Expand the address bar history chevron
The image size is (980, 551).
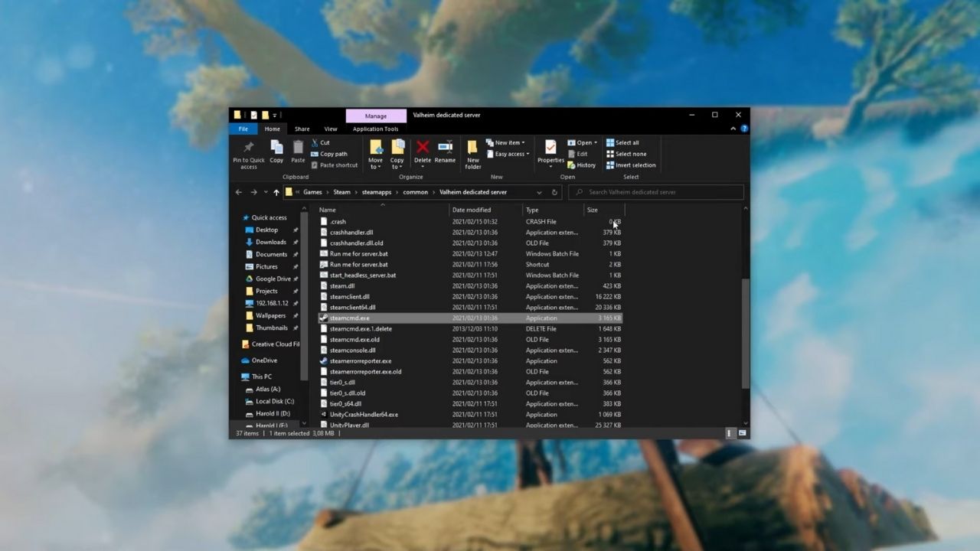[x=539, y=192]
